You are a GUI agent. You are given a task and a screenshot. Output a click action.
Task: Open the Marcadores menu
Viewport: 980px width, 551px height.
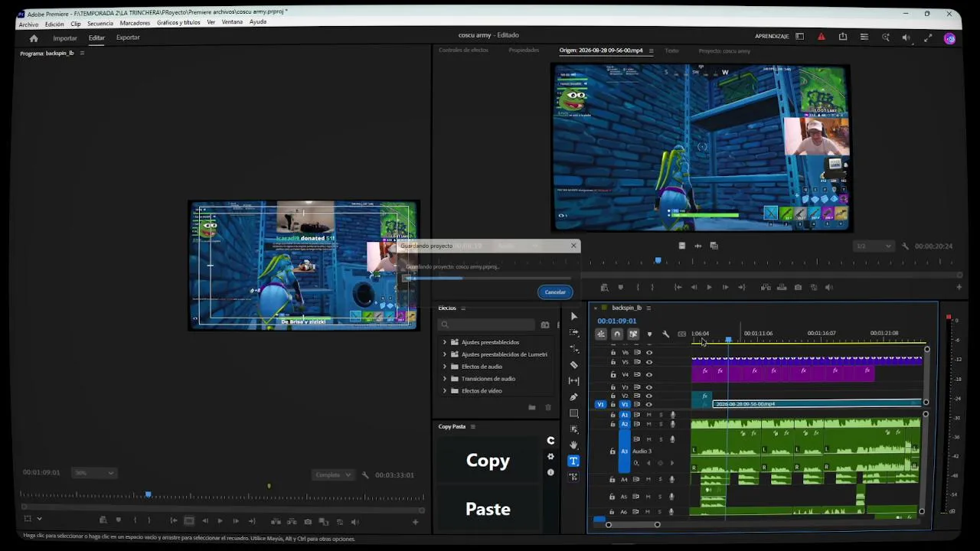coord(135,24)
